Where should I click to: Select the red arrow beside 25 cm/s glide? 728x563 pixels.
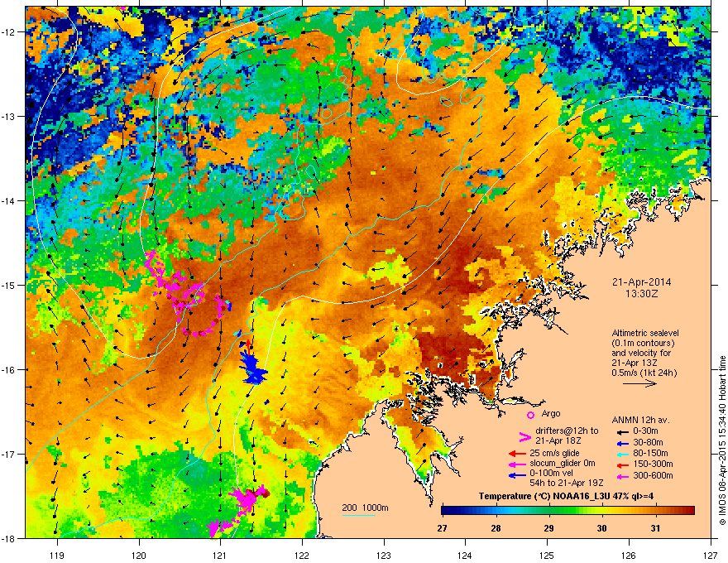(517, 454)
